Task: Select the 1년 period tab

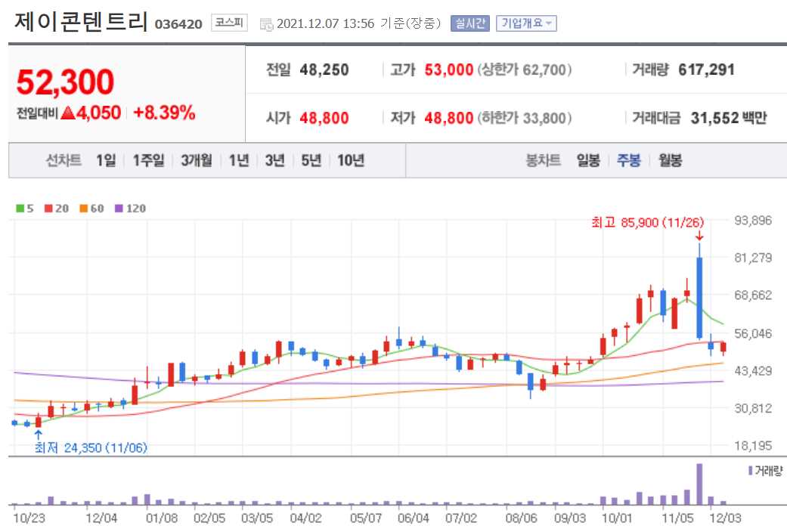Action: click(238, 159)
